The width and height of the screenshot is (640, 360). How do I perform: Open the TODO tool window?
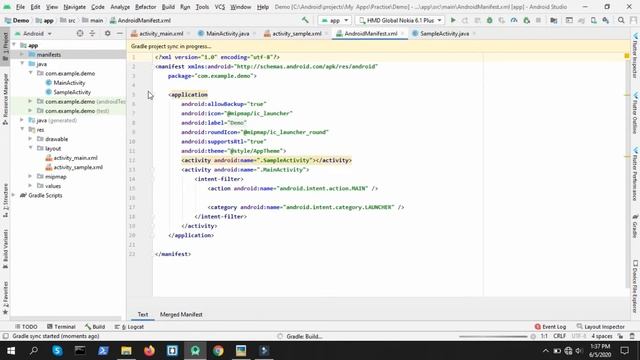[26, 327]
